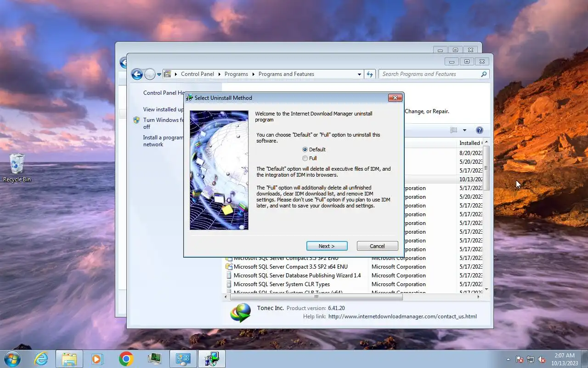This screenshot has height=368, width=588.
Task: Open the Control Panel Home link
Action: pyautogui.click(x=164, y=93)
